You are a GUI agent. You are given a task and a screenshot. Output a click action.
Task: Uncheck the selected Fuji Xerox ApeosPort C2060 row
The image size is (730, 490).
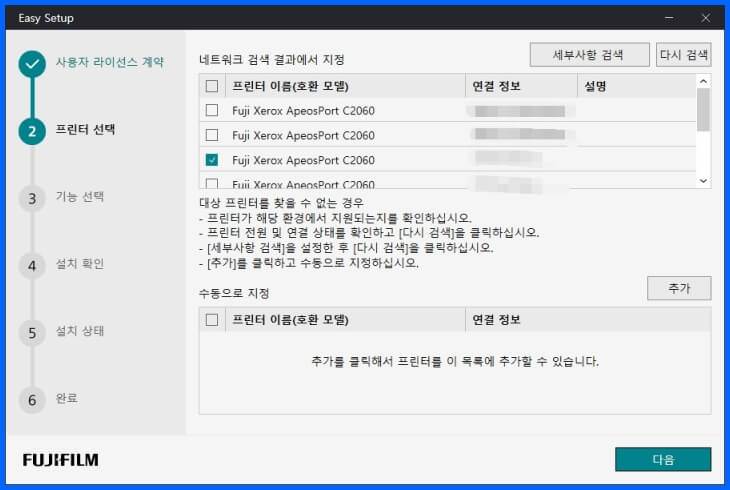pos(212,160)
